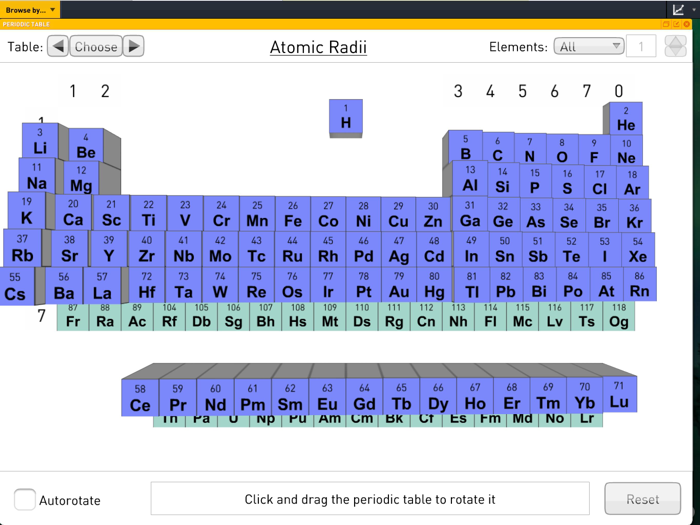Select the Lanthanum (La) element tile

pos(102,286)
